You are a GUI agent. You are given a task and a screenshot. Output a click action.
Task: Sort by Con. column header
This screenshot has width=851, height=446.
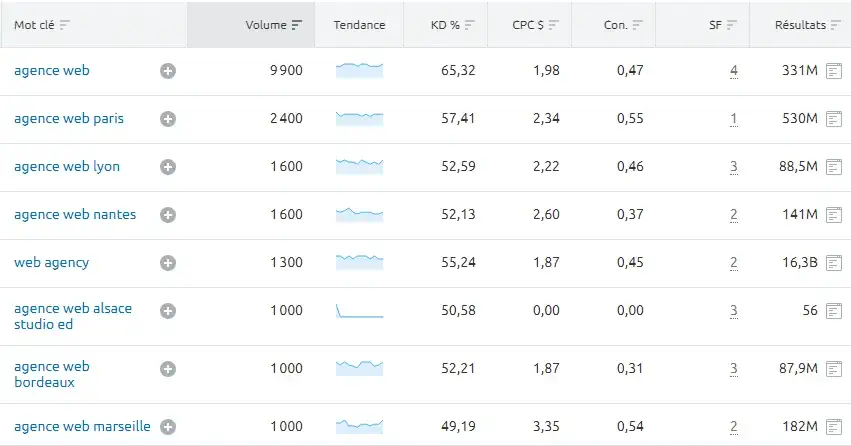(623, 25)
